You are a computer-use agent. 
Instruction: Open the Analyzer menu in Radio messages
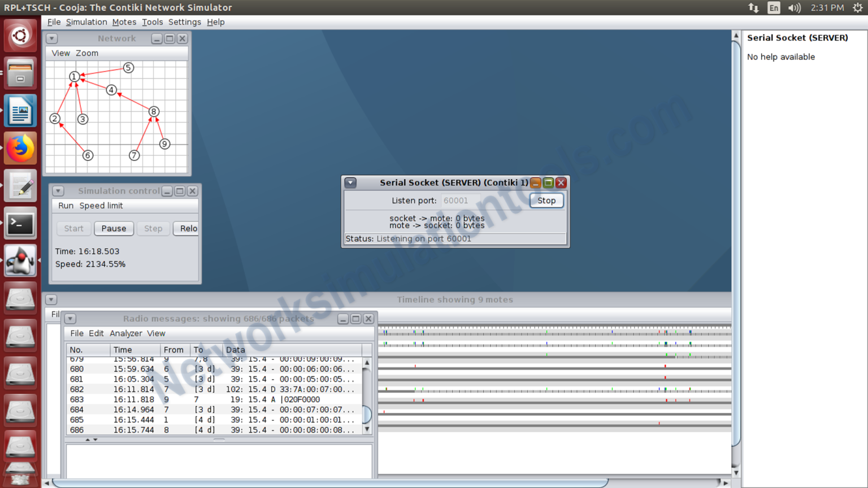[125, 333]
